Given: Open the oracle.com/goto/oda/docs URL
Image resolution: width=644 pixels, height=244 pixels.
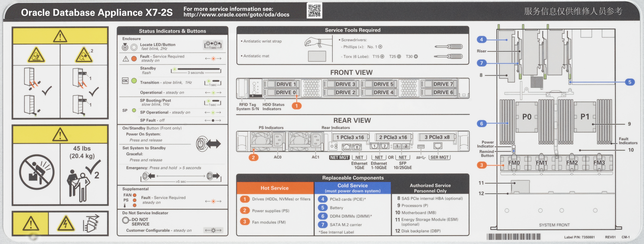Looking at the screenshot, I should click(236, 15).
